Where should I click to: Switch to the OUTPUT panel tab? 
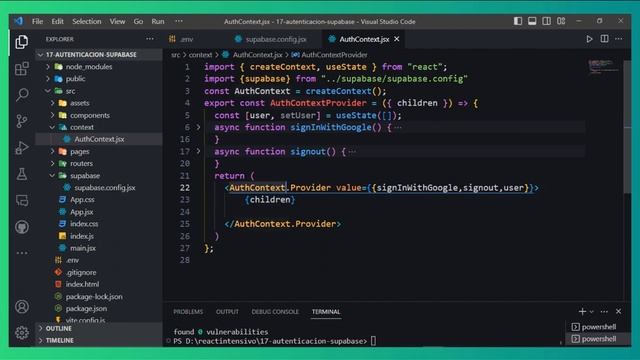pyautogui.click(x=227, y=311)
